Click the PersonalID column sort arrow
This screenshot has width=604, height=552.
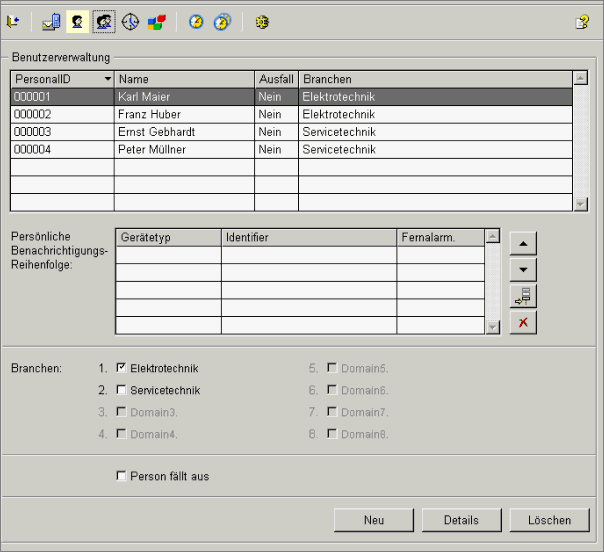106,79
